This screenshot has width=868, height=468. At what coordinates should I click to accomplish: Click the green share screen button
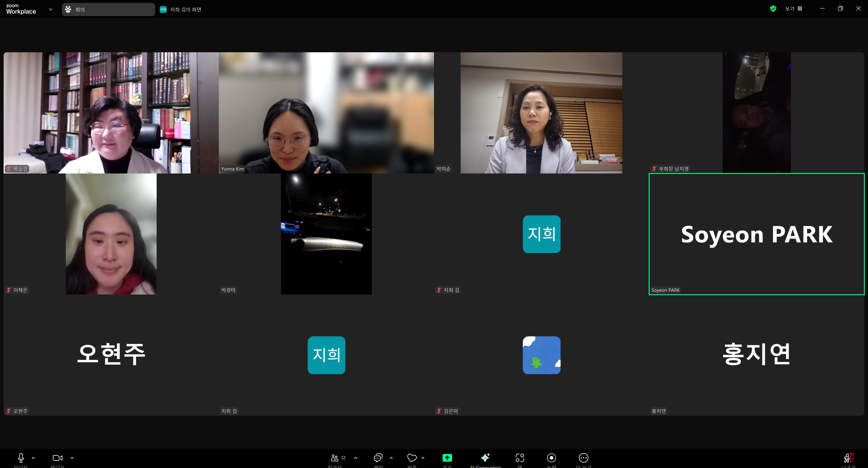coord(447,458)
